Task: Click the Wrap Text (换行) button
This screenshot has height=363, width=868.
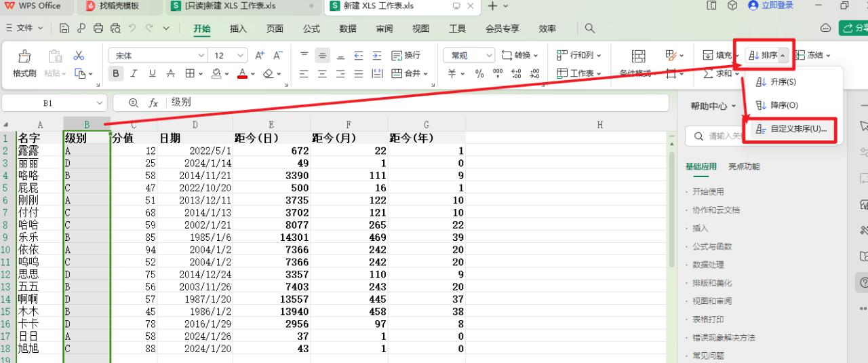Action: coord(406,56)
